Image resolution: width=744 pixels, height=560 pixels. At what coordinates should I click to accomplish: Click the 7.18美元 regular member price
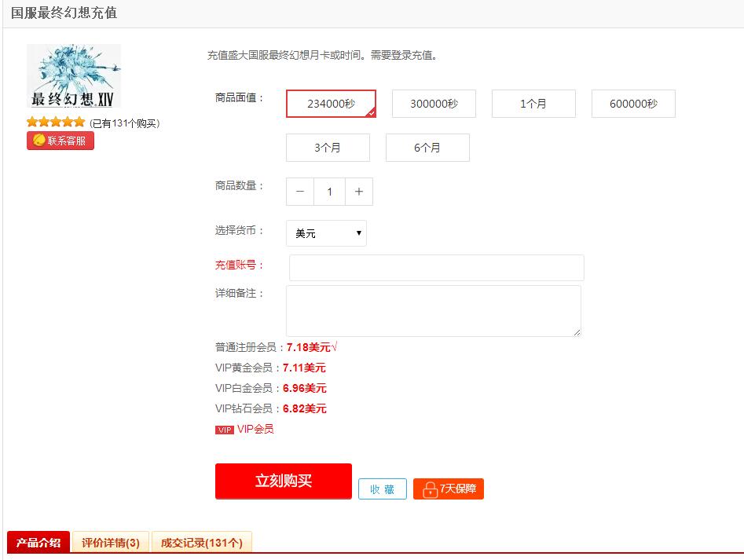coord(309,348)
